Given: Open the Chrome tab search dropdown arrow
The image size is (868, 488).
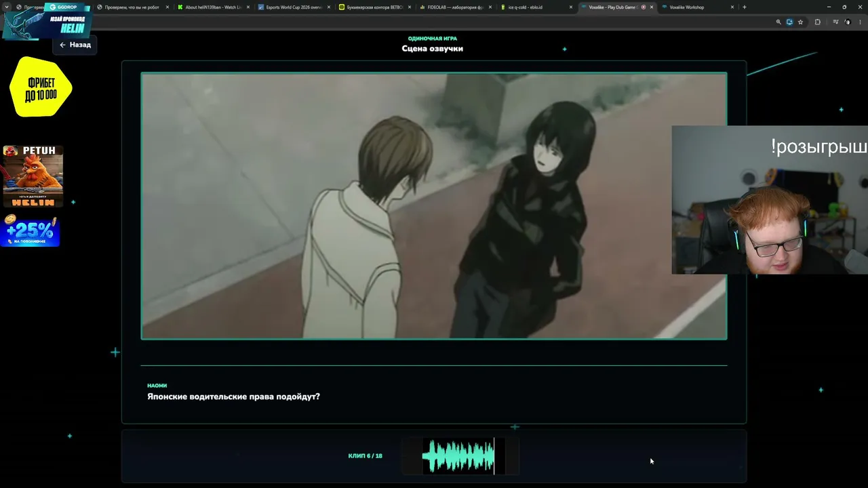Looking at the screenshot, I should click(7, 7).
